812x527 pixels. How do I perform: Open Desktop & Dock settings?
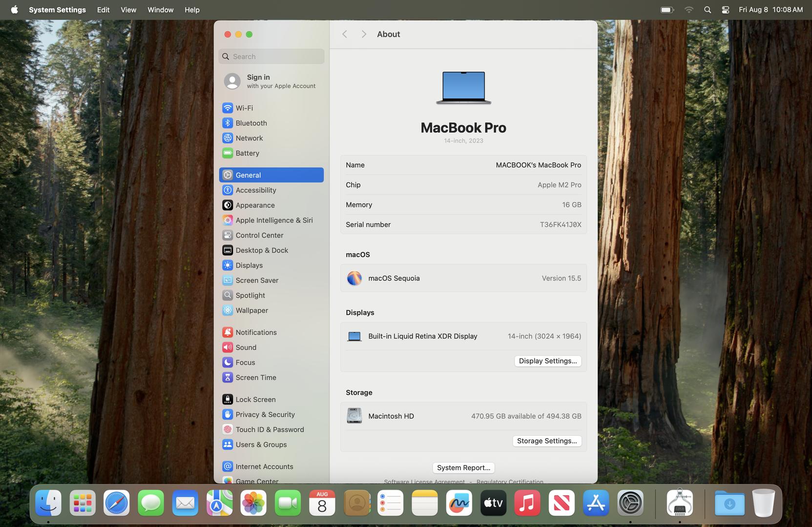point(271,250)
